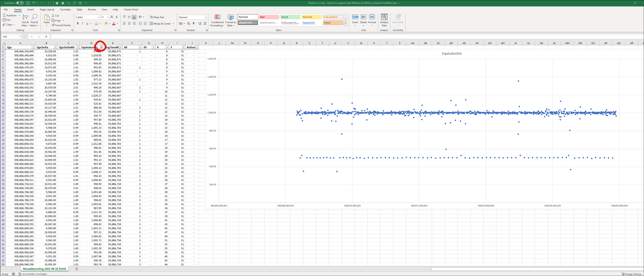Viewport: 644px width, 276px height.
Task: Click the Analyze Data icon
Action: [384, 20]
